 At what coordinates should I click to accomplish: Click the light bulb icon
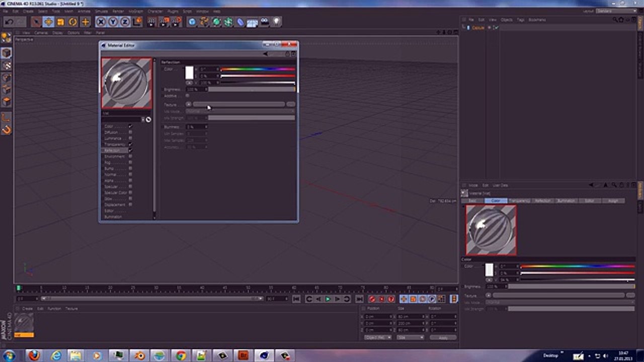click(277, 22)
